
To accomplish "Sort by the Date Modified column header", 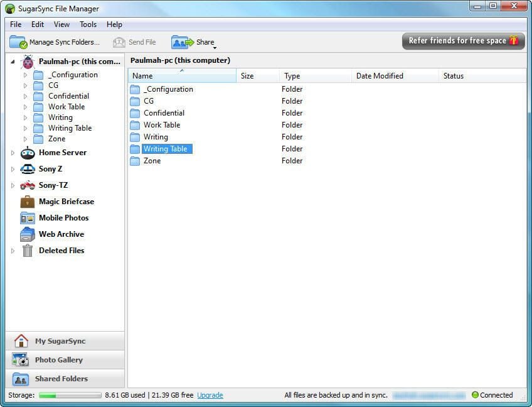I will [x=395, y=76].
